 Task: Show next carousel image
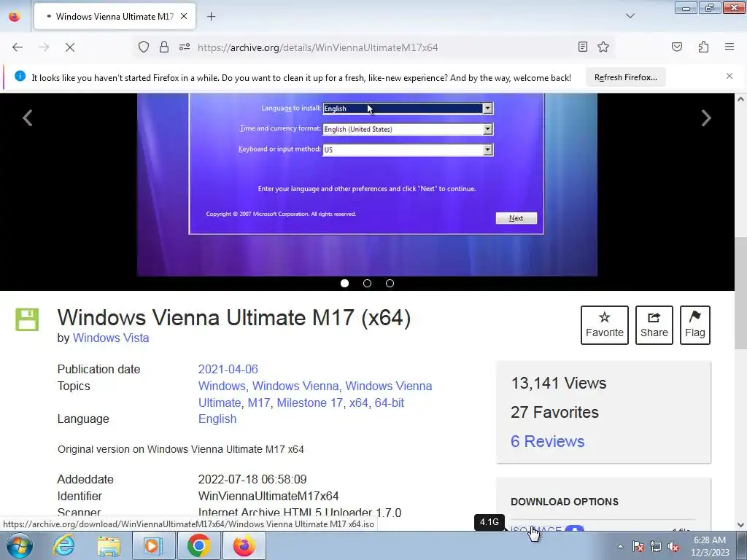[x=706, y=117]
